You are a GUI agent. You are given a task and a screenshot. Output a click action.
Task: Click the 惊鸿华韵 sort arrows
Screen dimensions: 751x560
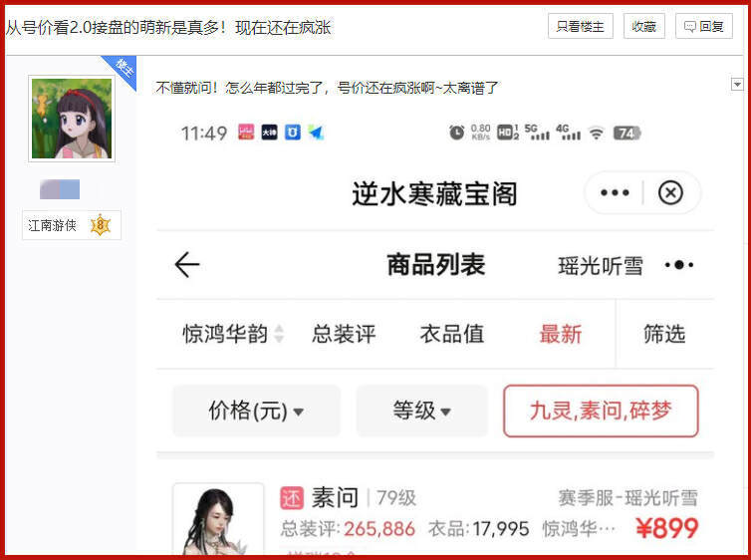coord(279,334)
